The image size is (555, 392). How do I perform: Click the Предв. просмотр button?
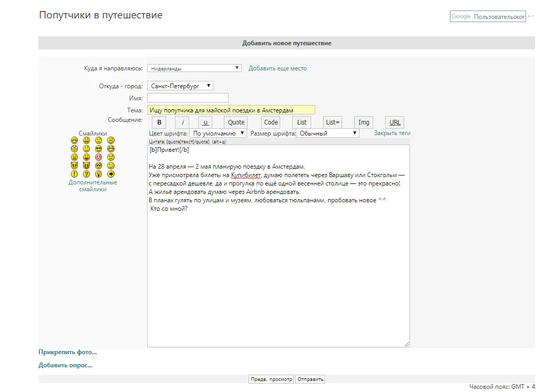[272, 379]
